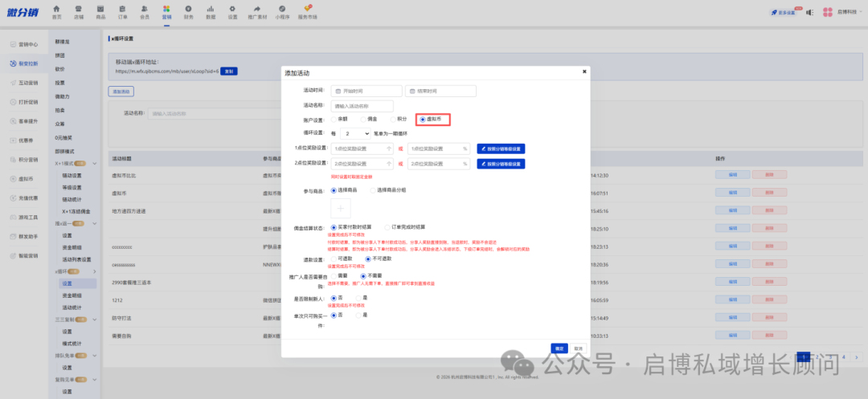
Task: Toggle the x循环 sidebar group chevron
Action: tap(95, 271)
